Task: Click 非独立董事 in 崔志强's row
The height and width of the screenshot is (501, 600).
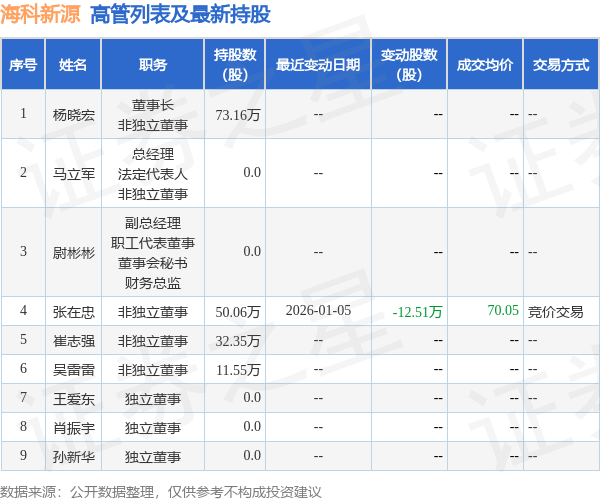Action: click(153, 341)
